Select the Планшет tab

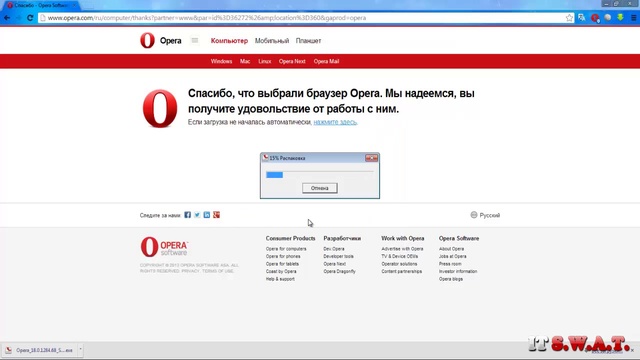click(309, 41)
